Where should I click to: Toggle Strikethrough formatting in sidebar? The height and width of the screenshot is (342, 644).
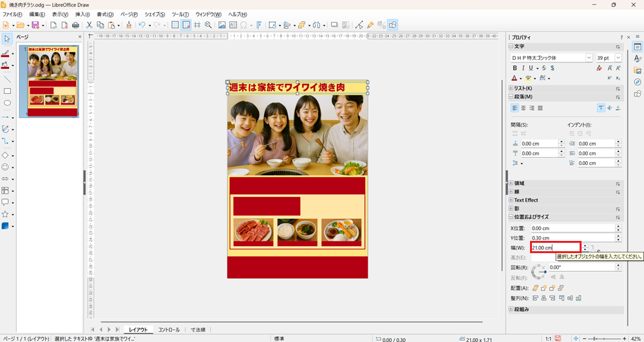(544, 68)
